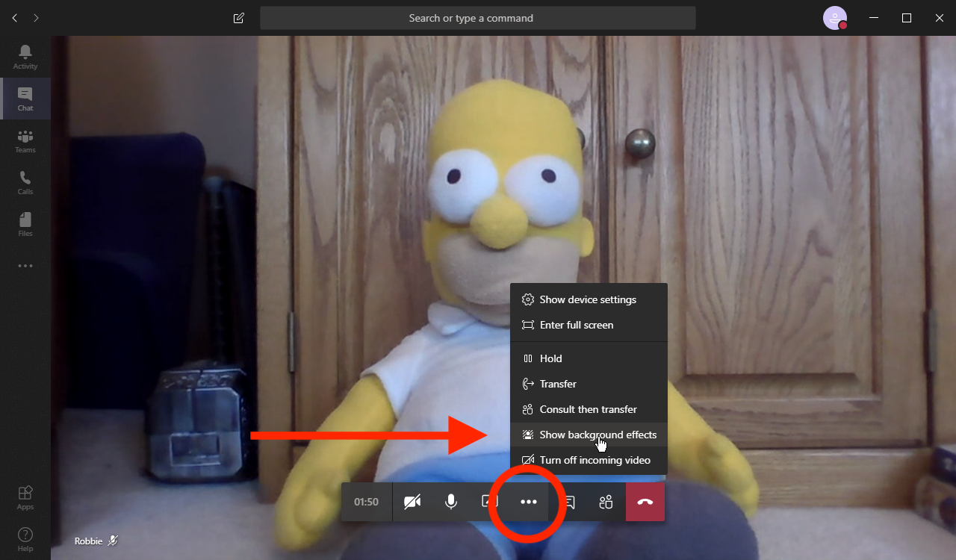Screen dimensions: 956x560
Task: Open the profile avatar menu
Action: (x=835, y=18)
